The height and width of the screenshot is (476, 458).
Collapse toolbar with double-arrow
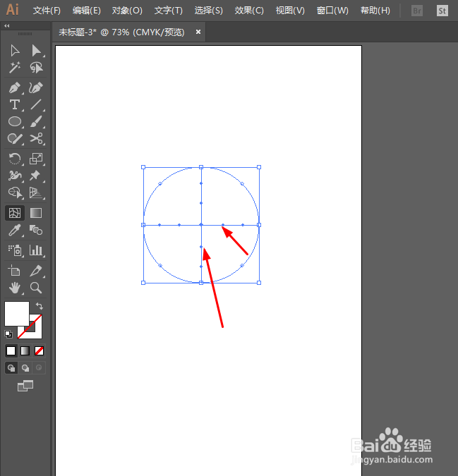pyautogui.click(x=6, y=26)
